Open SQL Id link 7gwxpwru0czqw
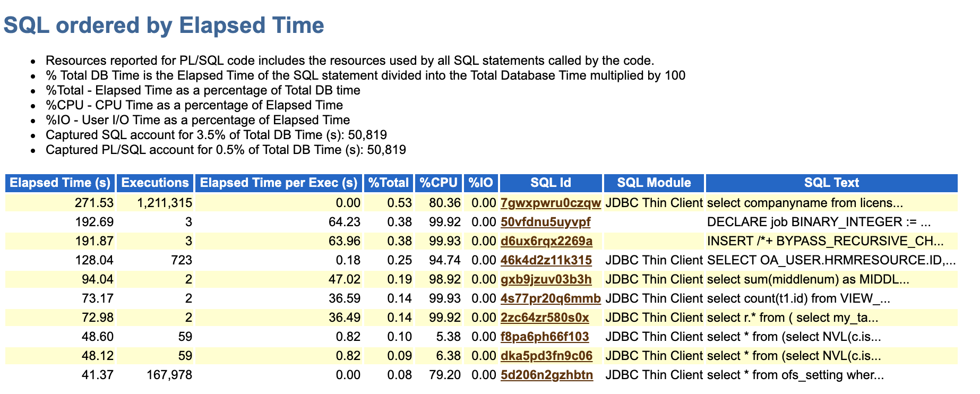 click(x=551, y=203)
